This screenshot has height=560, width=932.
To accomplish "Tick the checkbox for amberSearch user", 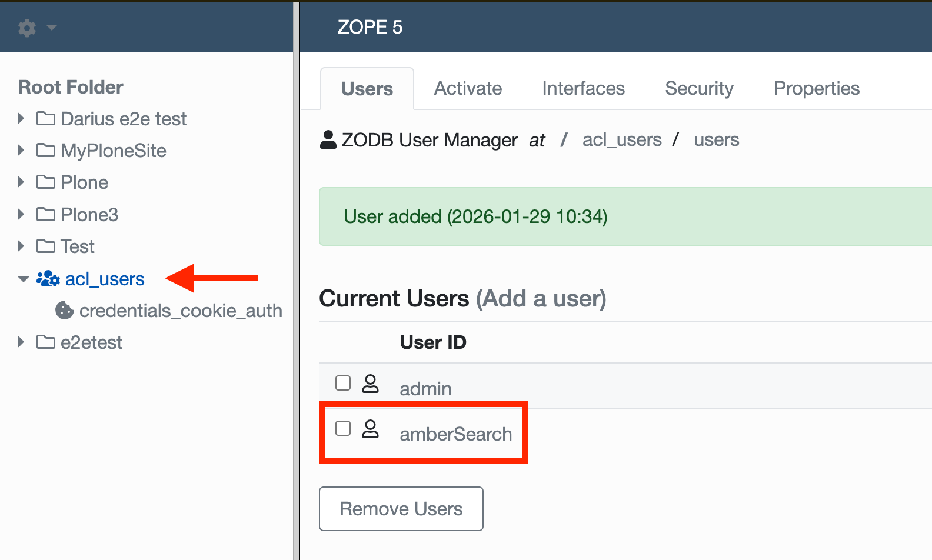I will pyautogui.click(x=343, y=428).
